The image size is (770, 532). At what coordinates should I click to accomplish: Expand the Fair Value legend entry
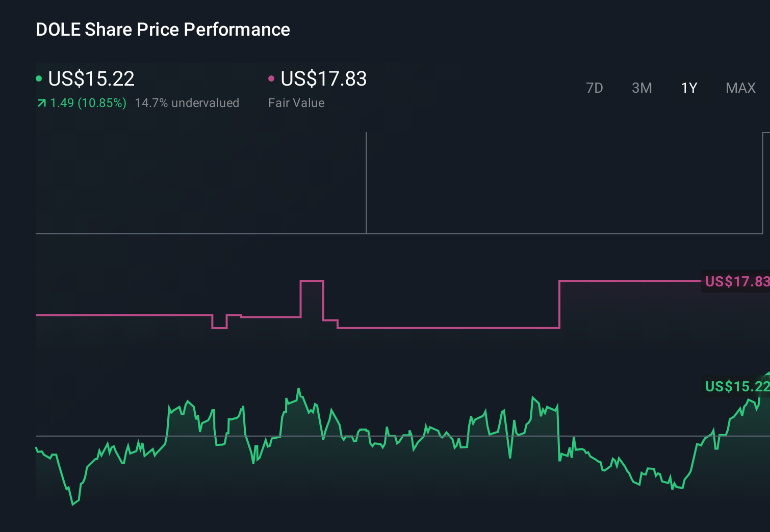(x=324, y=79)
